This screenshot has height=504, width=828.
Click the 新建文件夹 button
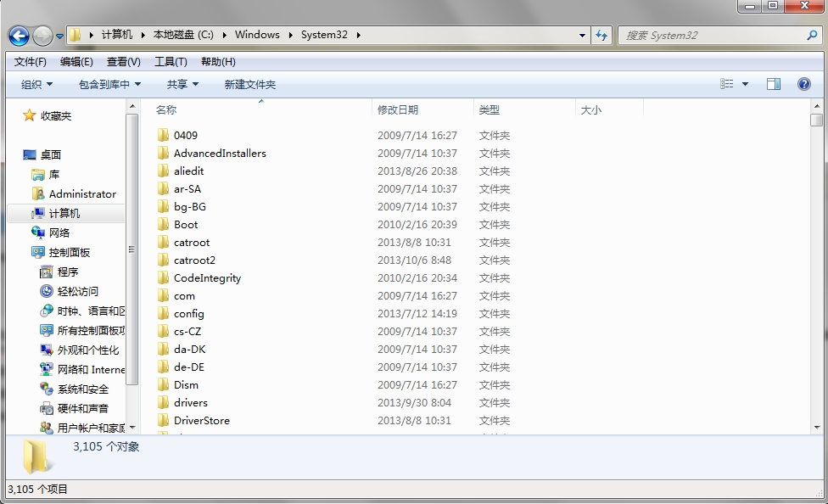249,84
